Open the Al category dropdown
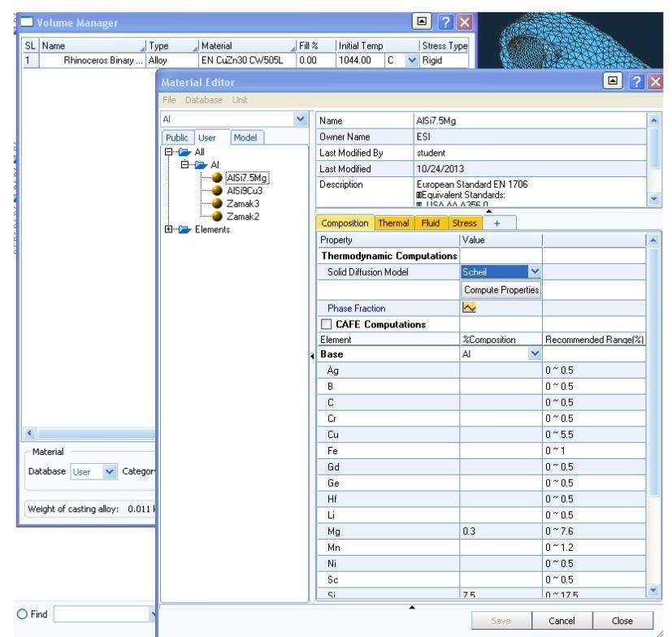The width and height of the screenshot is (672, 637). (301, 119)
